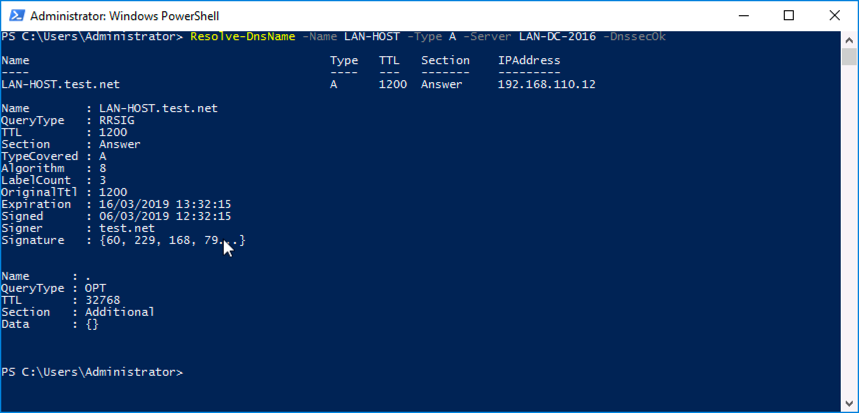859x413 pixels.
Task: Click the Resolve-DnsName command text
Action: pyautogui.click(x=243, y=37)
